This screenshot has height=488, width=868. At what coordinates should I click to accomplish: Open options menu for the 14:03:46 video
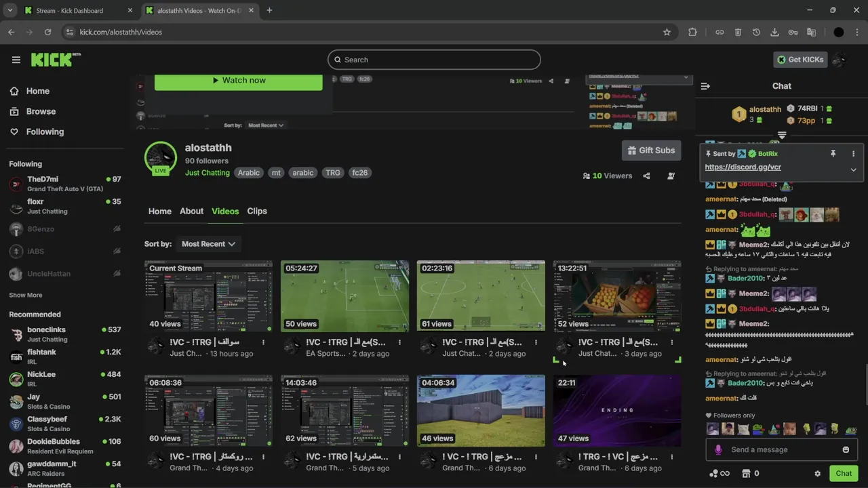[x=399, y=457]
